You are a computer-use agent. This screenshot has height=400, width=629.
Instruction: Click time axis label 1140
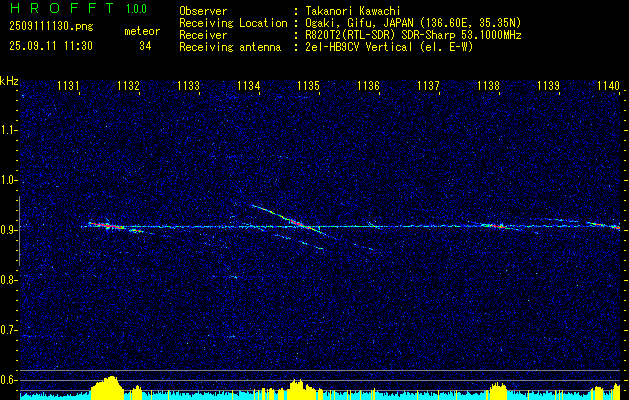point(608,85)
